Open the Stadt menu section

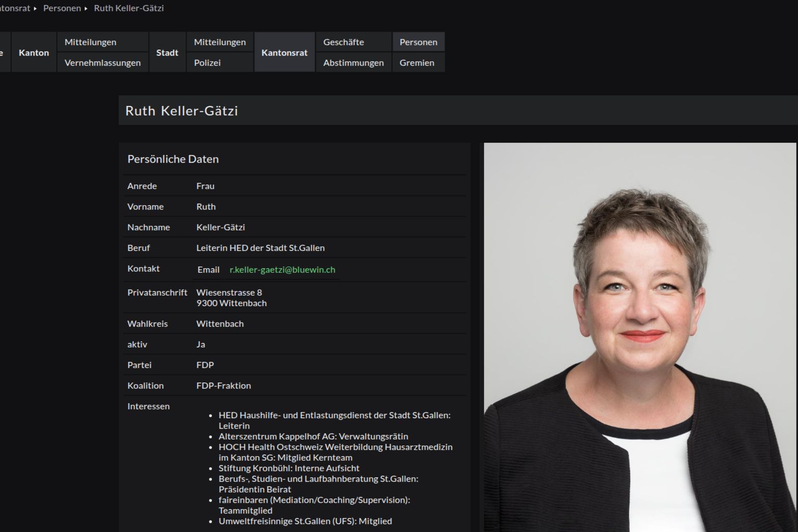pyautogui.click(x=167, y=52)
